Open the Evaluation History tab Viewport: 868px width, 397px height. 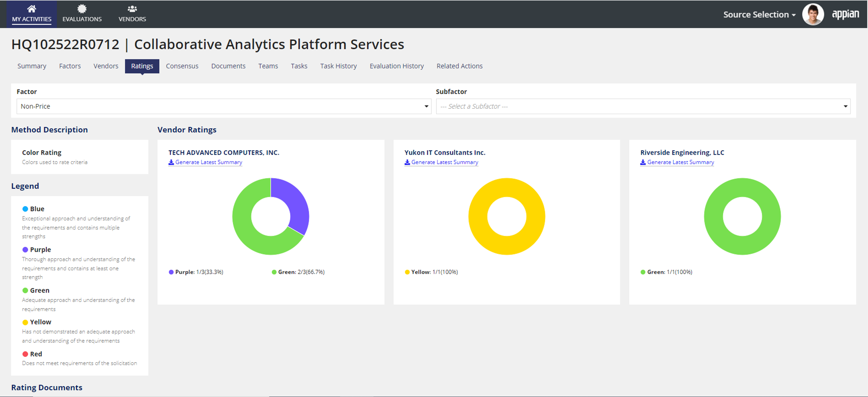click(x=397, y=66)
